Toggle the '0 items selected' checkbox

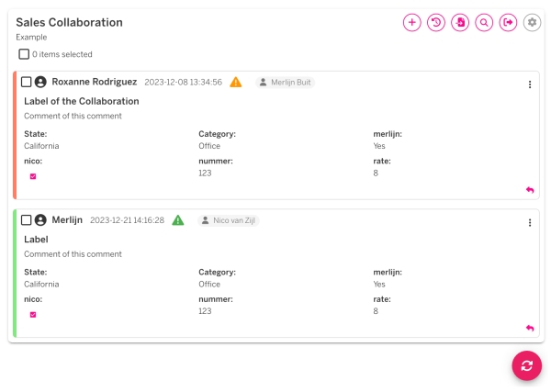pyautogui.click(x=24, y=54)
